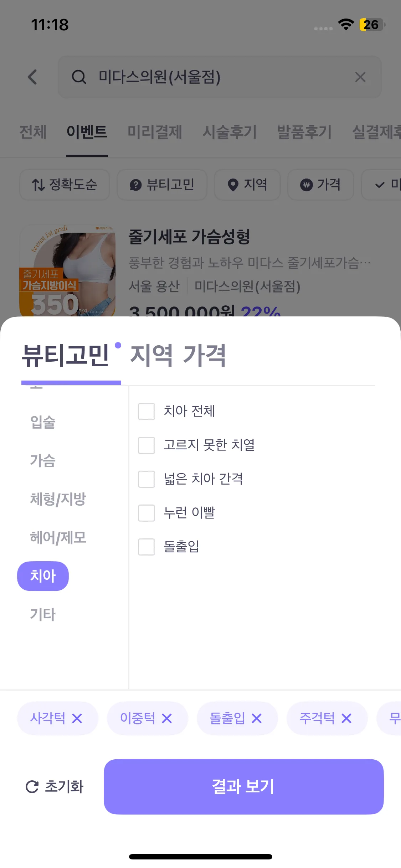Clear the search field with X icon
Screen dimensions: 401x868
(360, 77)
